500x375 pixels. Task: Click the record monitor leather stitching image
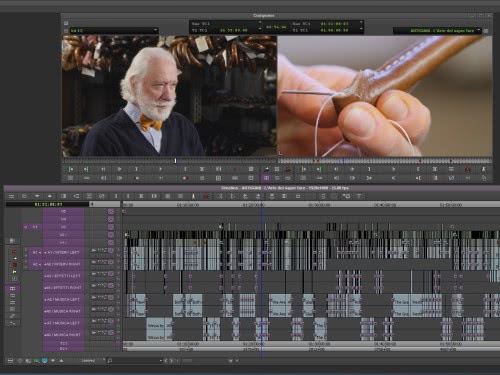[385, 96]
